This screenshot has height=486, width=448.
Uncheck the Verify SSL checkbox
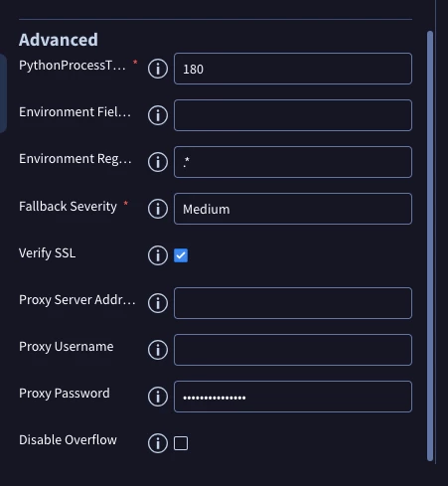click(x=181, y=255)
